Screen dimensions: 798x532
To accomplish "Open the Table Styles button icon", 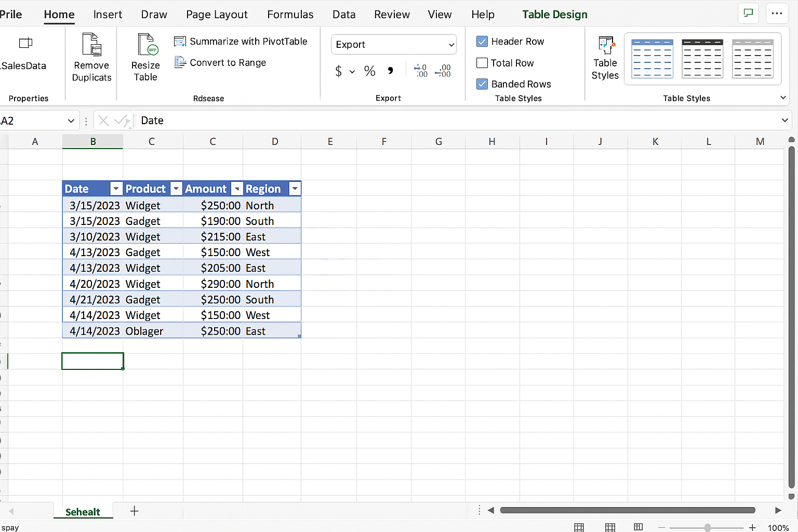I will (606, 45).
